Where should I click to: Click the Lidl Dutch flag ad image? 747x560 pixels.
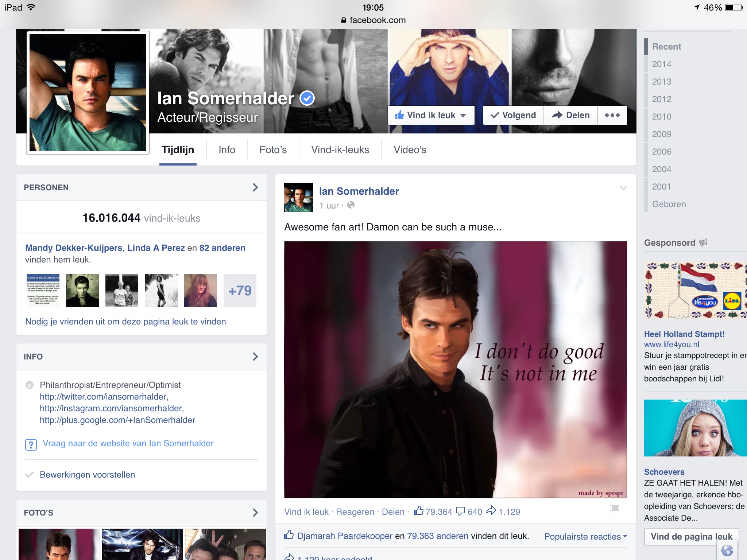696,290
